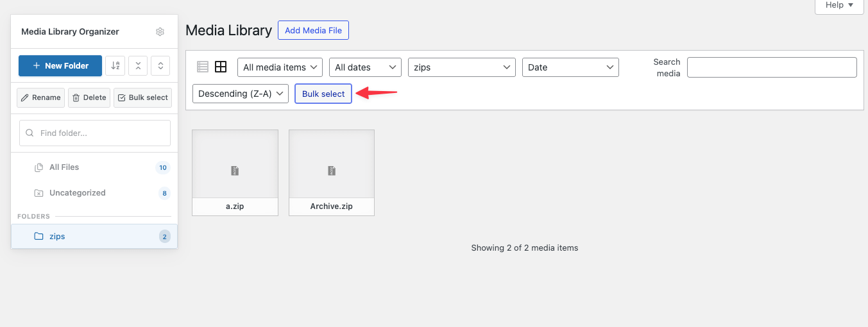Focus the Search media input field
Viewport: 868px width, 327px height.
click(x=772, y=67)
